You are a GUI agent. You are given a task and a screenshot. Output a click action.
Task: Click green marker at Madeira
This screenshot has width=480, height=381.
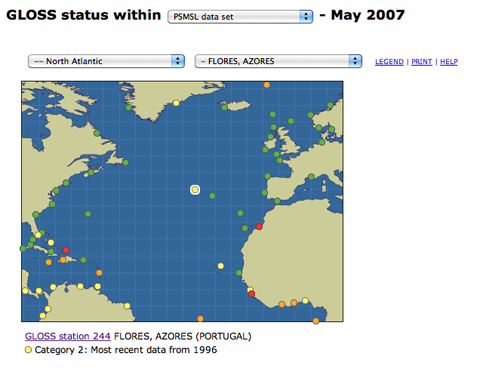[240, 213]
